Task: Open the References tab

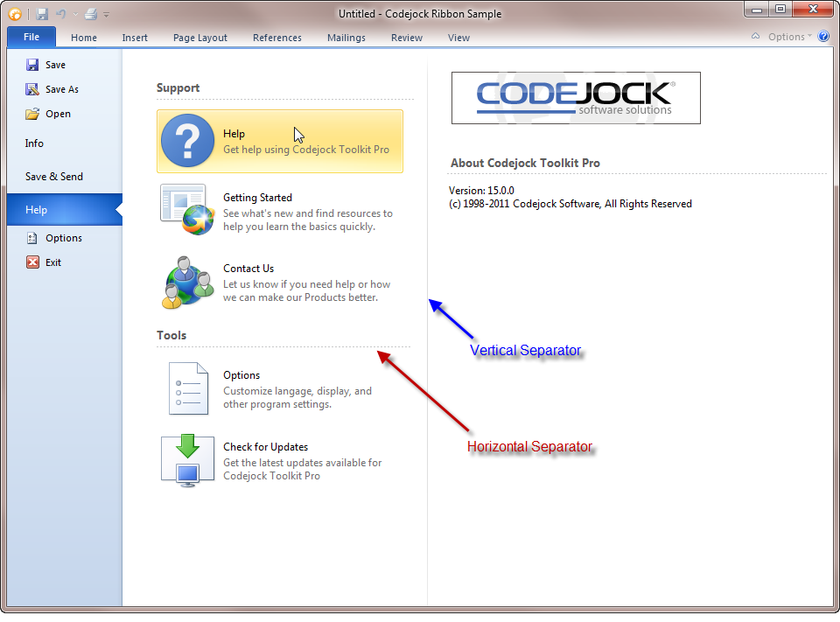Action: (x=277, y=38)
